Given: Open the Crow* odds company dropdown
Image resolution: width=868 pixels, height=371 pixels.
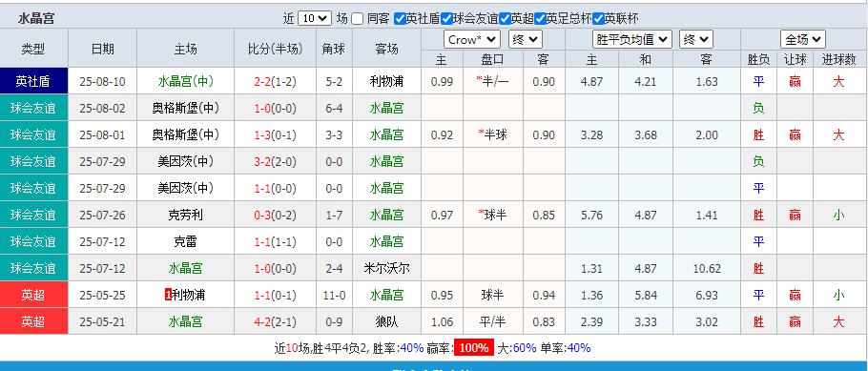Looking at the screenshot, I should pyautogui.click(x=471, y=39).
